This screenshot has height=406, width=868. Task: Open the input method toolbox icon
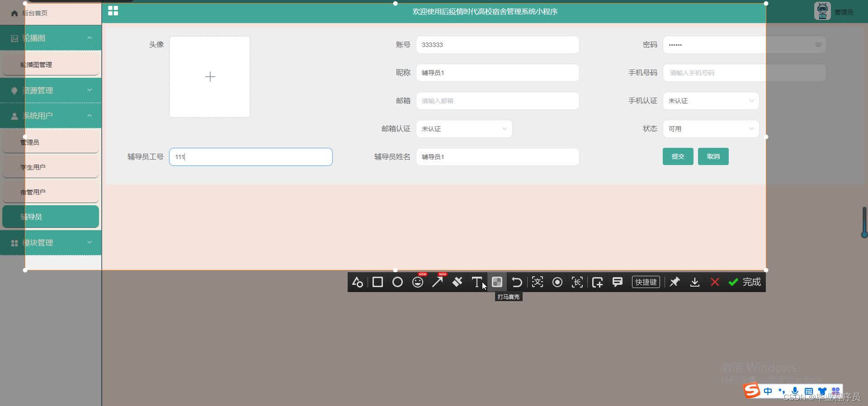(x=835, y=391)
